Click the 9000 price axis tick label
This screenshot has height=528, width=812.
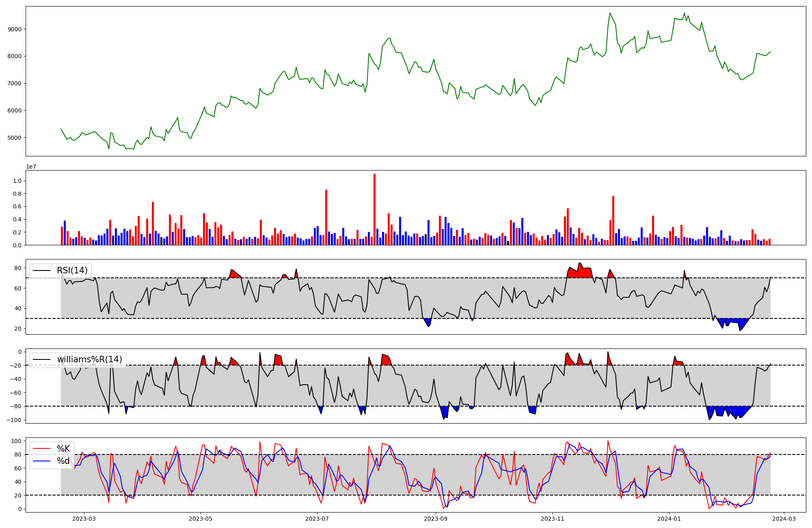pyautogui.click(x=15, y=29)
